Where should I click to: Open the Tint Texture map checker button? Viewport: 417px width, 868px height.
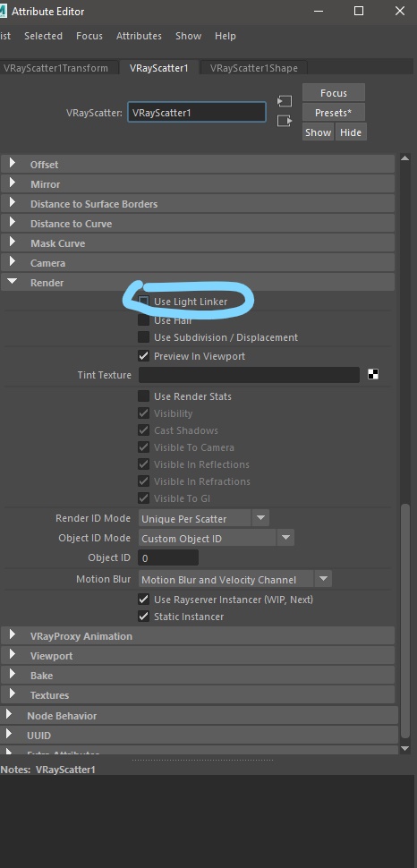(x=373, y=375)
